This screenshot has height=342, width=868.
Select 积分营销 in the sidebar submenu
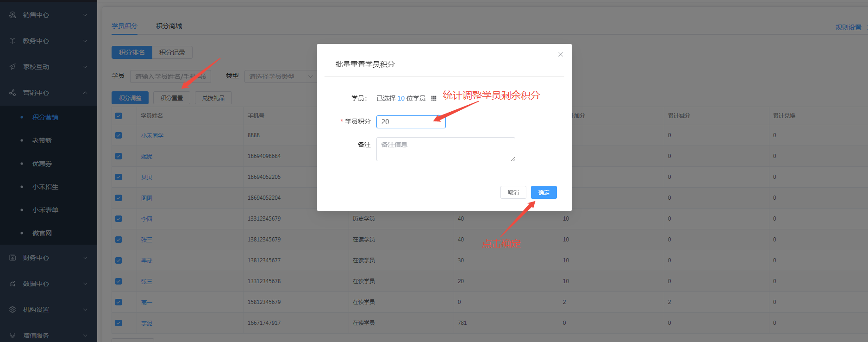click(45, 117)
